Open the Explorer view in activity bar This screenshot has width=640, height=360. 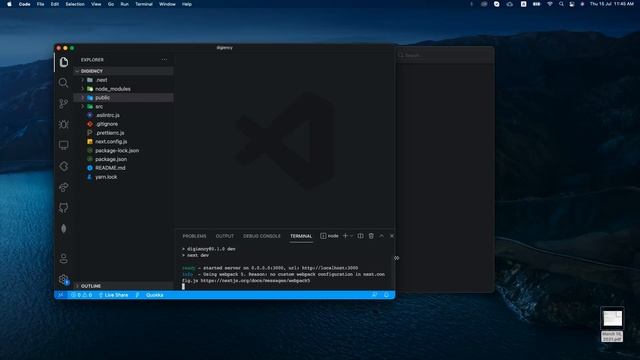coord(64,62)
